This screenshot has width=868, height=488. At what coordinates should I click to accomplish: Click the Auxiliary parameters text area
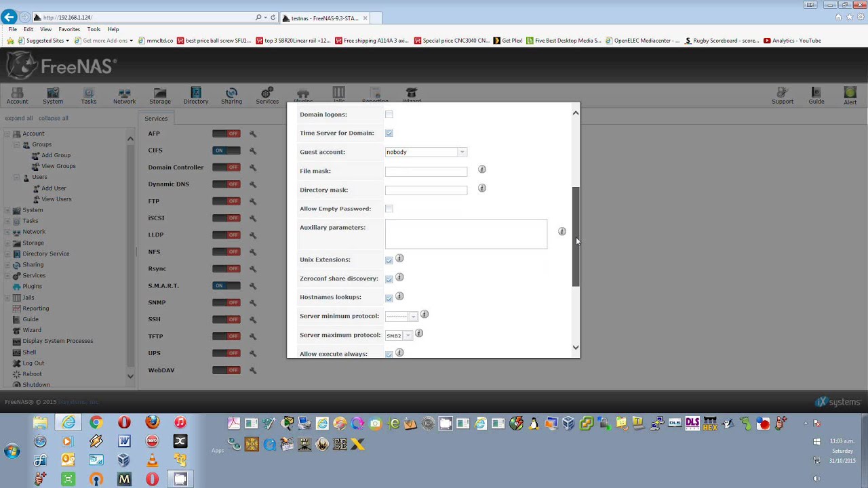(466, 234)
